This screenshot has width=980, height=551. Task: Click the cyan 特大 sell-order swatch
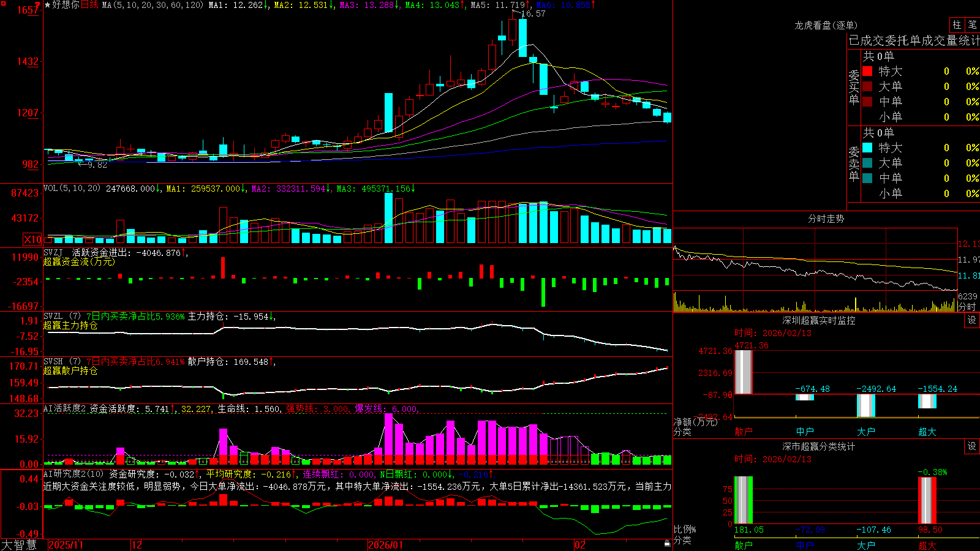tap(867, 148)
